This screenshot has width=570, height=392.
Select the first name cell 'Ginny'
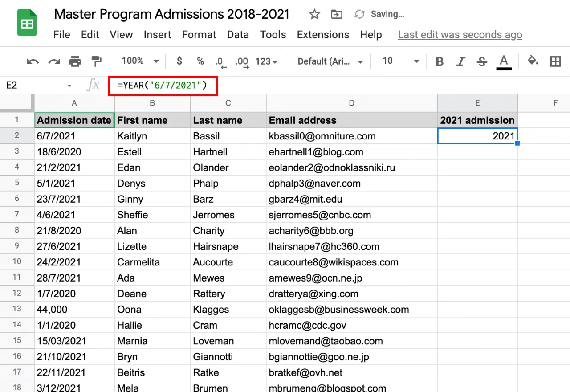(152, 199)
